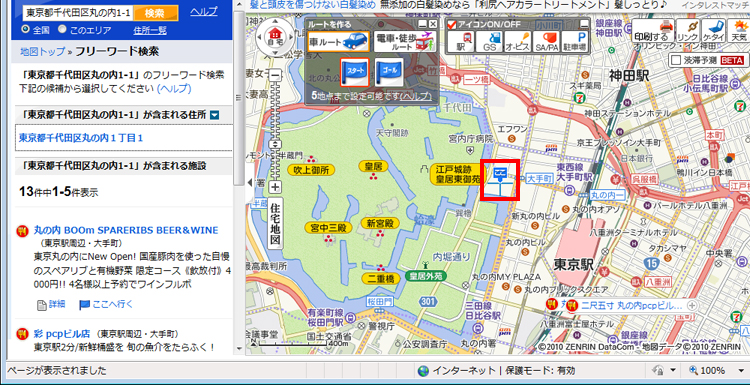The height and width of the screenshot is (385, 750).
Task: Click the スタート start flag icon
Action: [x=354, y=72]
